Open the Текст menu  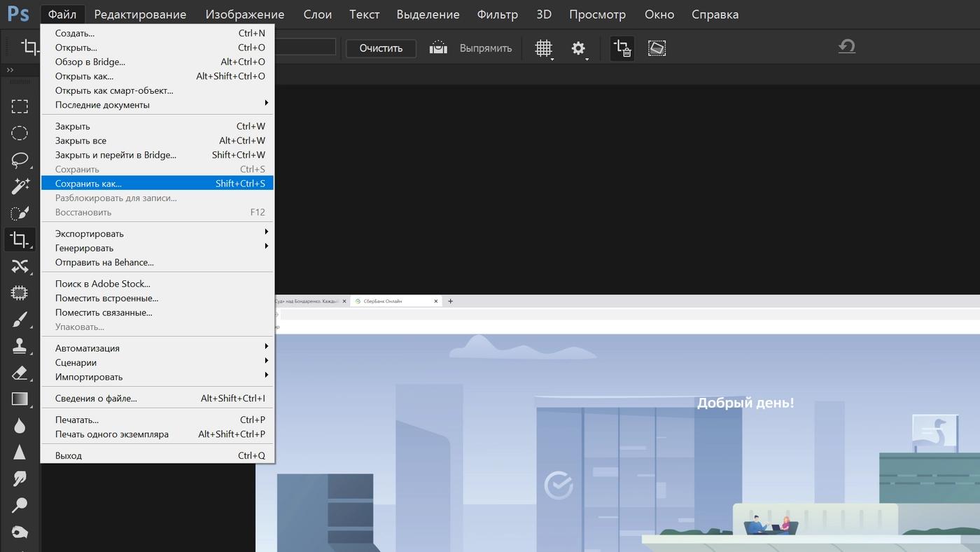pyautogui.click(x=364, y=14)
